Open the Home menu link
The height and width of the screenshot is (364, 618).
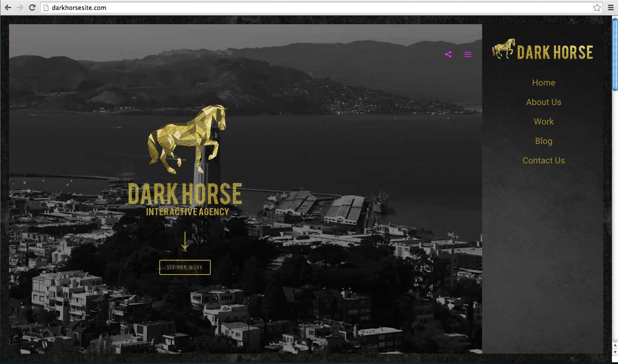point(544,83)
